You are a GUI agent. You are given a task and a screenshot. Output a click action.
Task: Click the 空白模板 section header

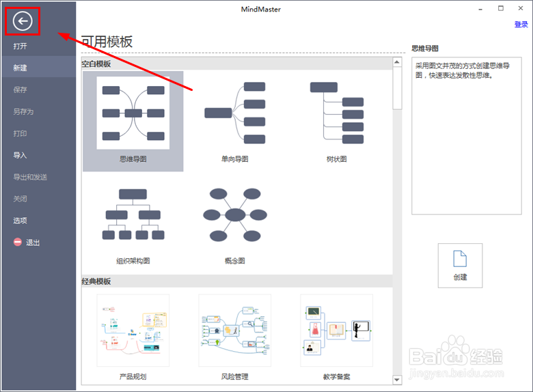pos(237,64)
